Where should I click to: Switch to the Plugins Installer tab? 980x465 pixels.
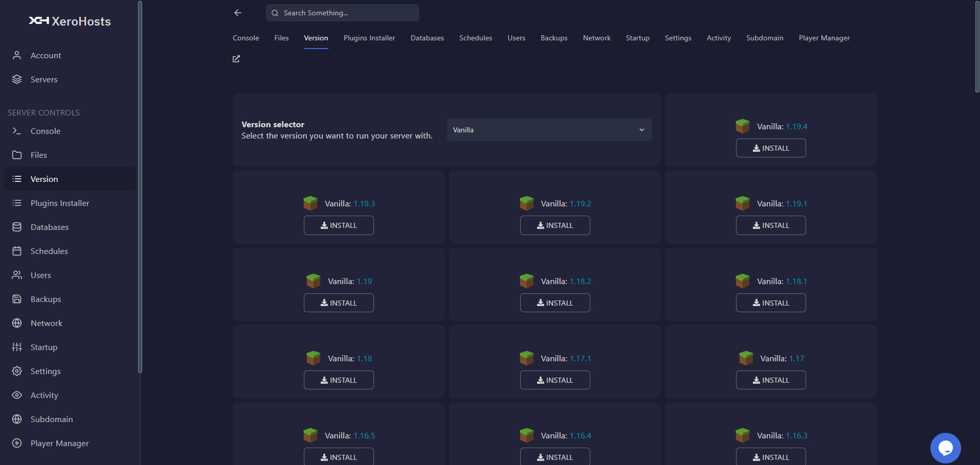pos(369,38)
